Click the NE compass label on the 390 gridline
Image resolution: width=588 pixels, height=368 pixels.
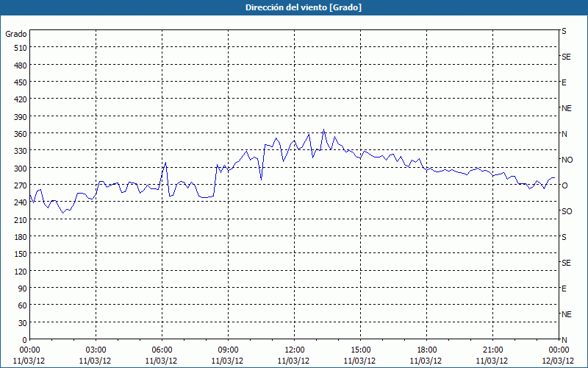point(567,108)
